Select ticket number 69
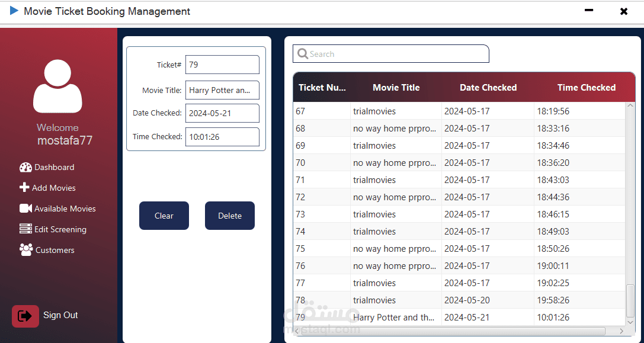The height and width of the screenshot is (343, 644). coord(300,145)
